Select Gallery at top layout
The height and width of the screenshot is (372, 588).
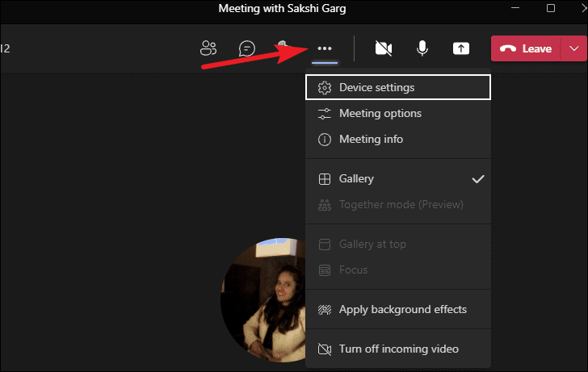(398, 245)
